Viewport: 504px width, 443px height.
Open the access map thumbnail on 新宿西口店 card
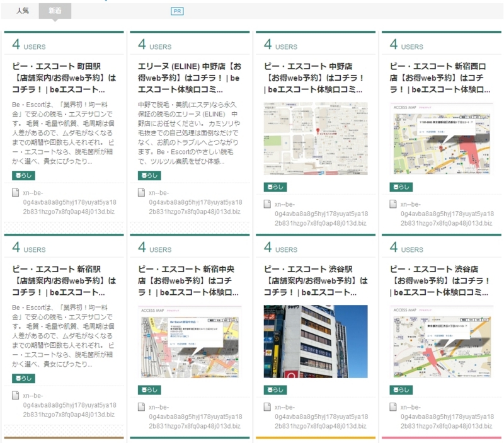[x=442, y=139]
